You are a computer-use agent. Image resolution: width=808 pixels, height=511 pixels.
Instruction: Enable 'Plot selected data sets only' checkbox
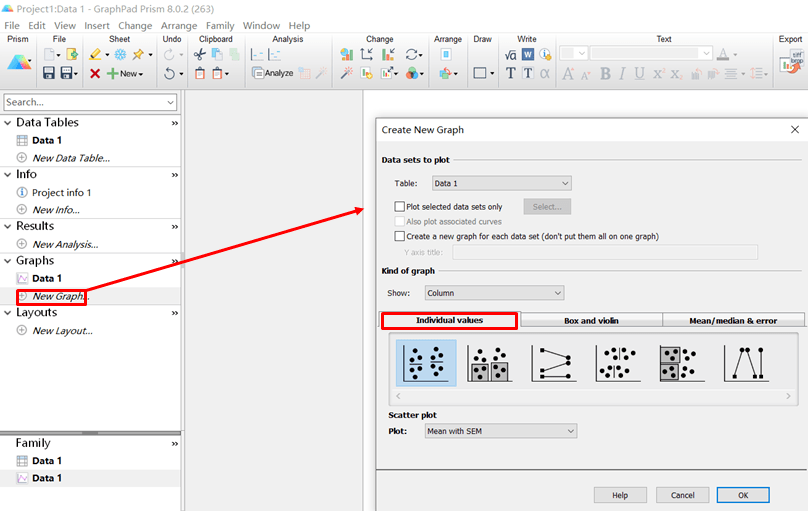(x=400, y=206)
